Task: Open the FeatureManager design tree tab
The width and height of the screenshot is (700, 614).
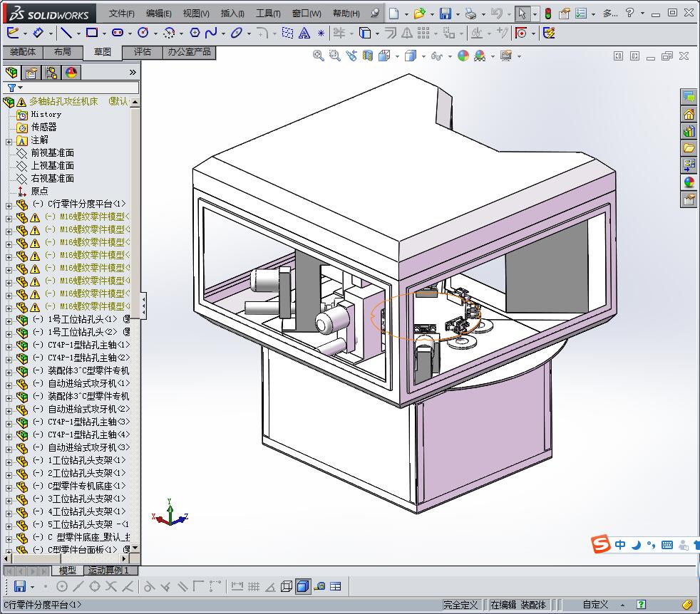Action: (x=12, y=72)
